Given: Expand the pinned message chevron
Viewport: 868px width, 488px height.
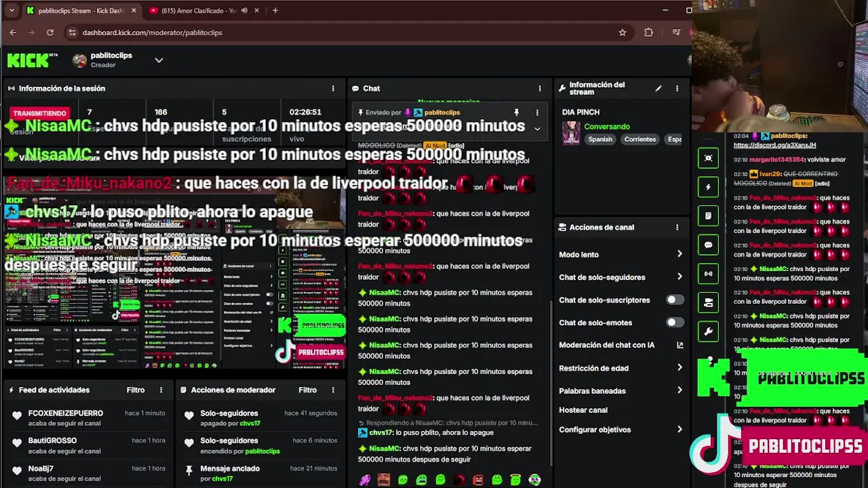Looking at the screenshot, I should pyautogui.click(x=537, y=128).
